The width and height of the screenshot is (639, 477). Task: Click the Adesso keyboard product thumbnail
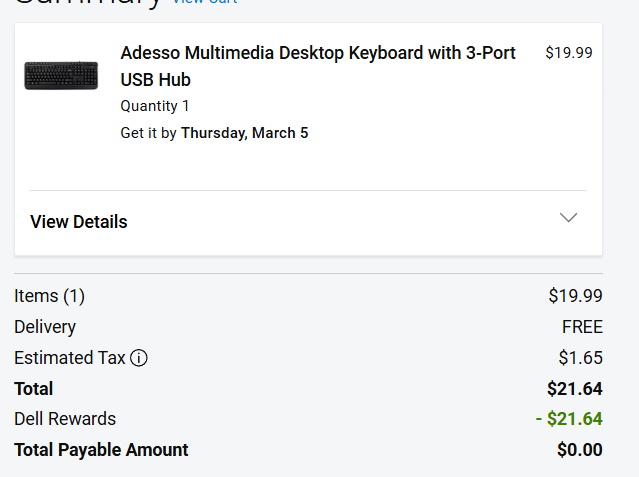point(61,75)
